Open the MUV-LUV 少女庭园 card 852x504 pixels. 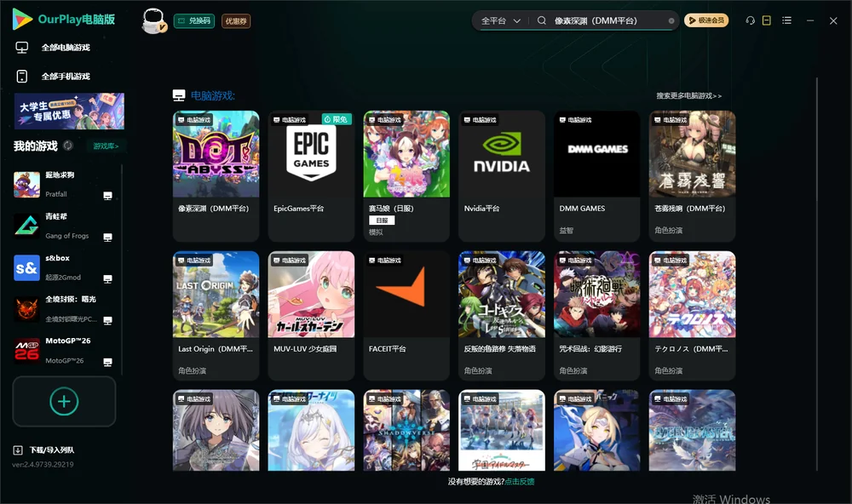(x=311, y=316)
